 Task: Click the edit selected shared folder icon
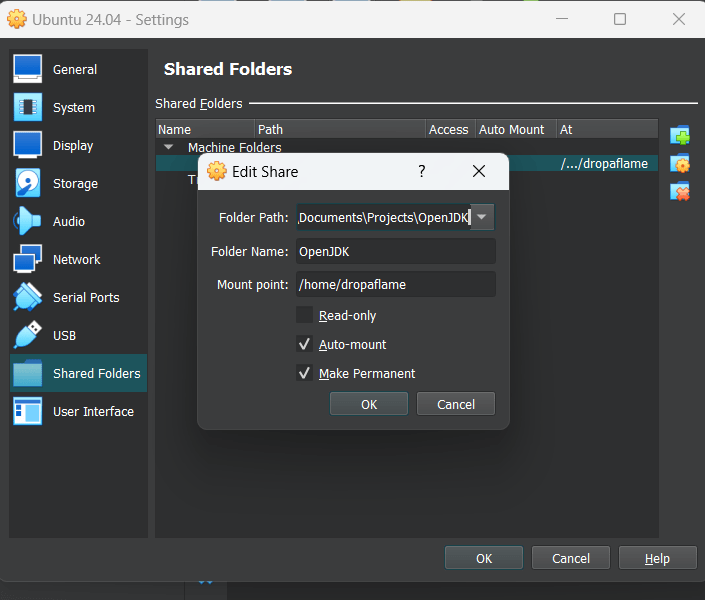tap(680, 164)
